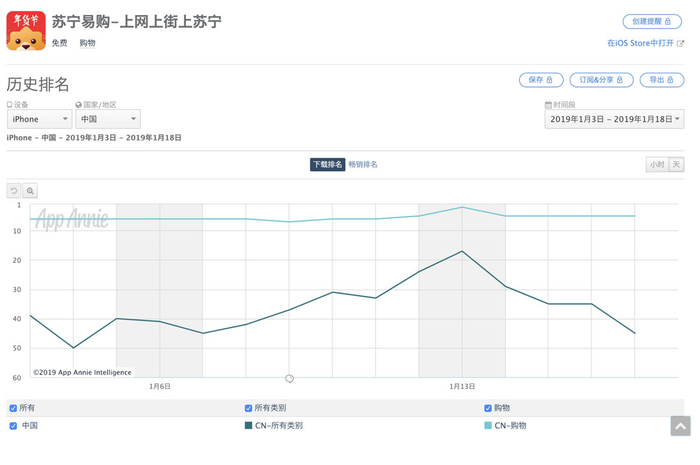700x465 pixels.
Task: Click the CN-购物 legend color swatch
Action: [x=488, y=426]
